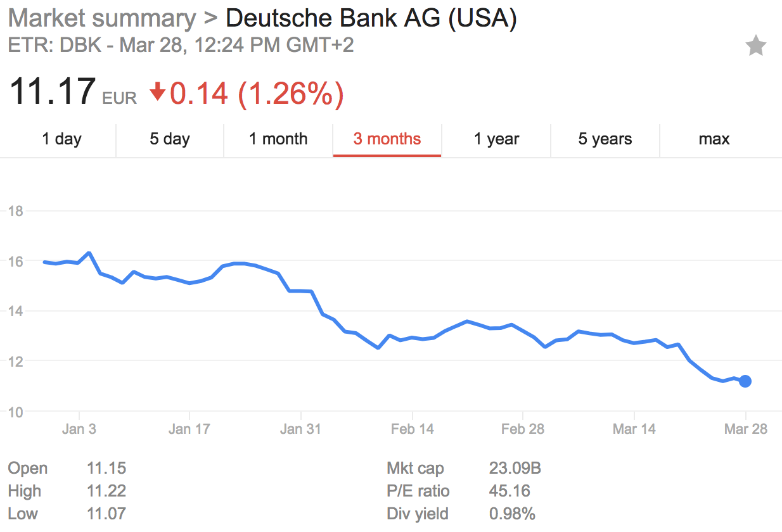Select the 3 months tab
Screen dimensions: 782x532
[x=387, y=139]
